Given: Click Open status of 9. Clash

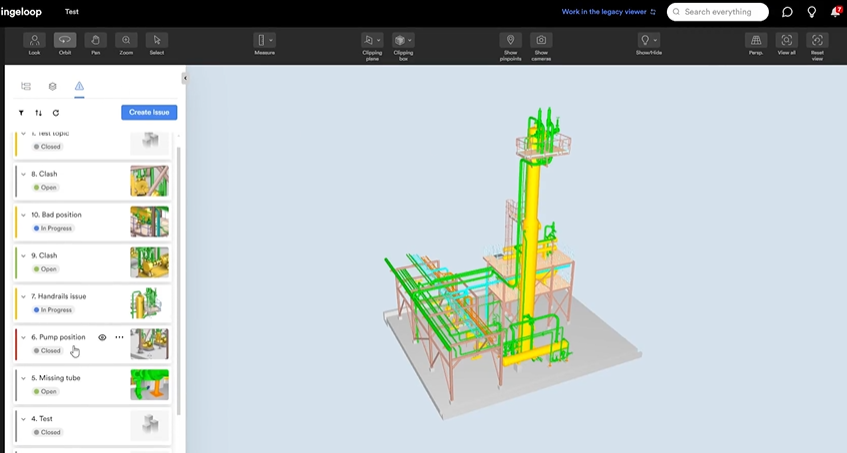Looking at the screenshot, I should point(45,269).
